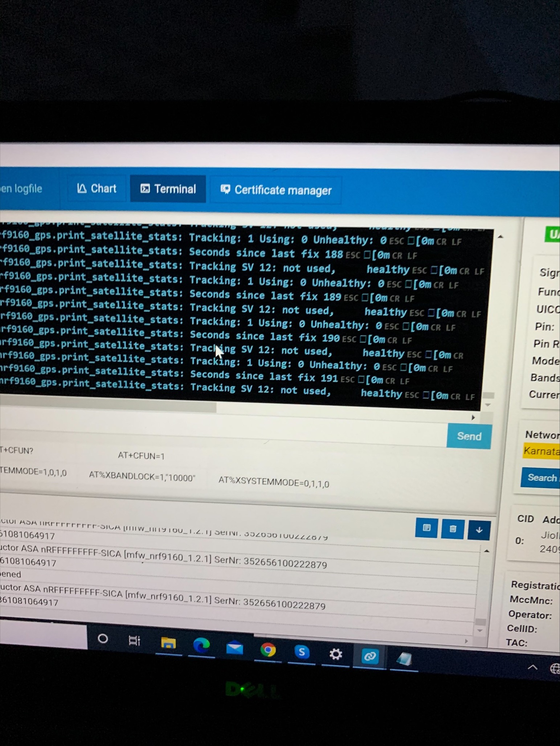Viewport: 560px width, 746px height.
Task: Open the Terminal tab
Action: pos(168,189)
